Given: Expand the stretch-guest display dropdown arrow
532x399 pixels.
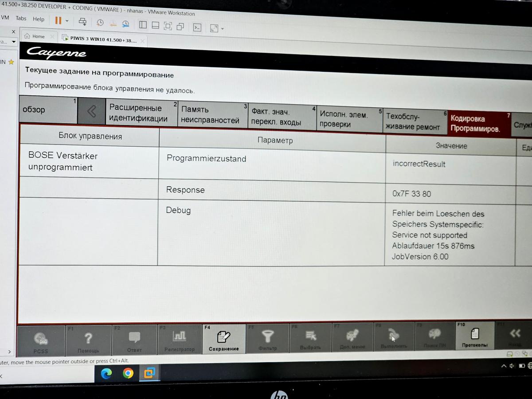Looking at the screenshot, I should (223, 29).
